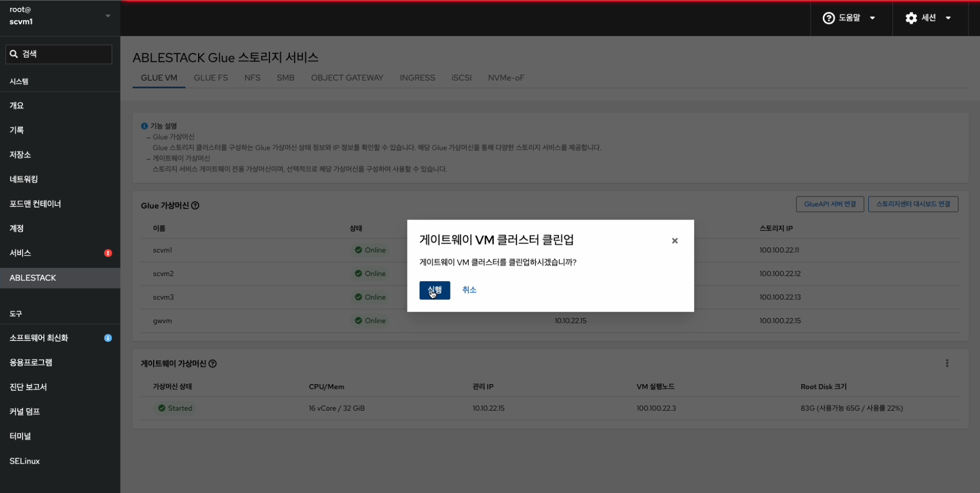Switch to the GLUE FS tab
Screen dimensions: 980x493
click(211, 78)
